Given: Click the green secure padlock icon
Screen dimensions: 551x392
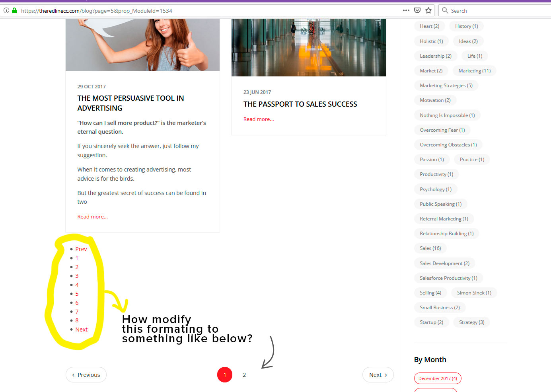Looking at the screenshot, I should pos(14,11).
